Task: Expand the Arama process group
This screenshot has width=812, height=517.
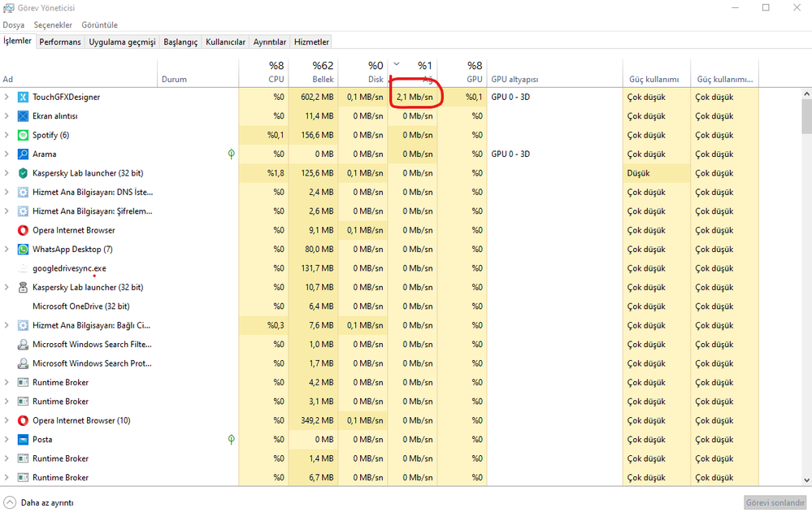Action: [x=7, y=154]
